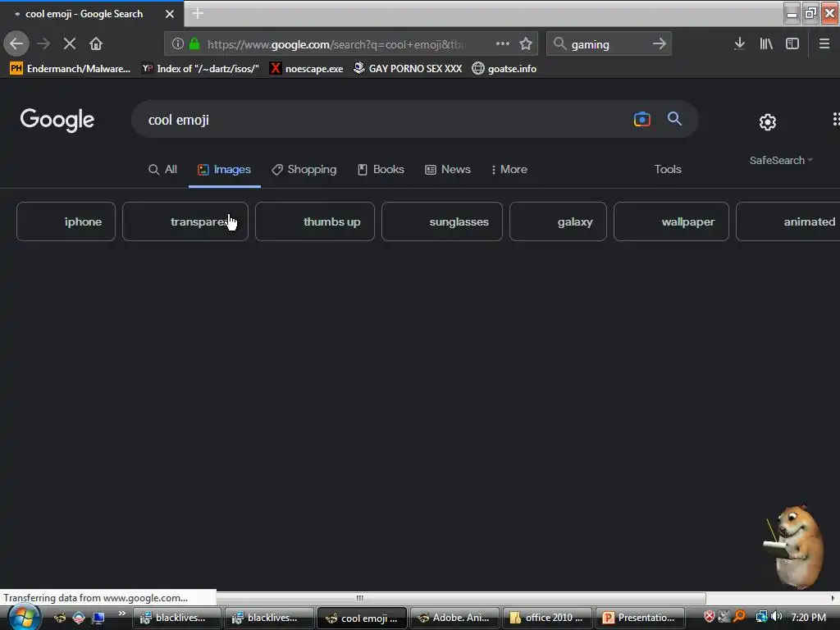This screenshot has height=630, width=840.
Task: Go back to the previous page
Action: point(16,43)
